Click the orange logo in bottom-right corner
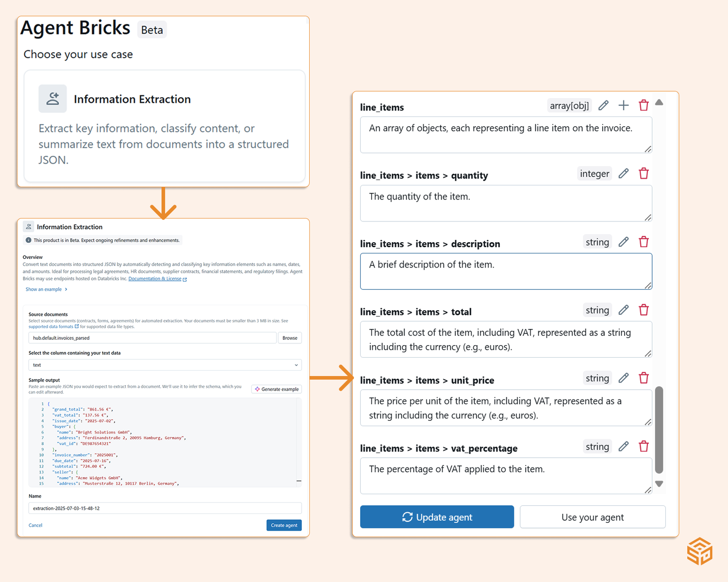 click(699, 552)
